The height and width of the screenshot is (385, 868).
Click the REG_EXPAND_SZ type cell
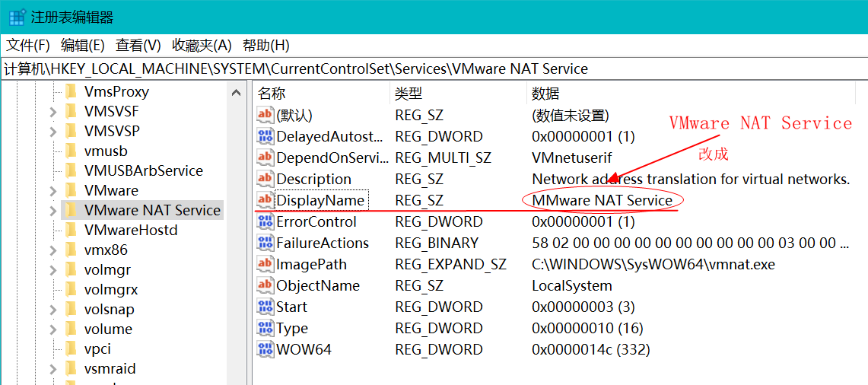tap(450, 264)
